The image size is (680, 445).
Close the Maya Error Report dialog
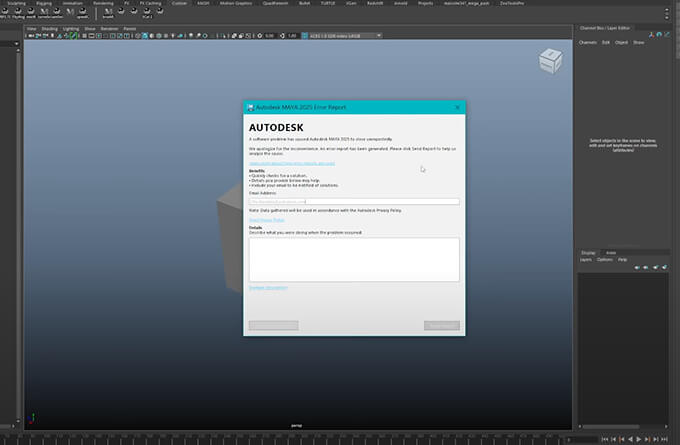(x=457, y=107)
